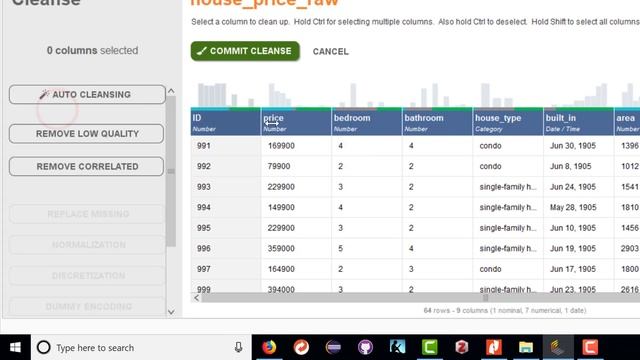The width and height of the screenshot is (640, 360).
Task: Select the bathroom column header
Action: point(438,122)
